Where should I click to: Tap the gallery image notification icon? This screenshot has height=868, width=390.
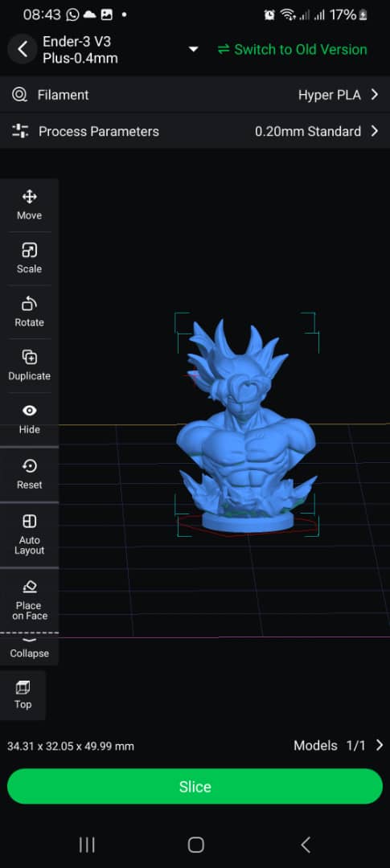tap(106, 15)
